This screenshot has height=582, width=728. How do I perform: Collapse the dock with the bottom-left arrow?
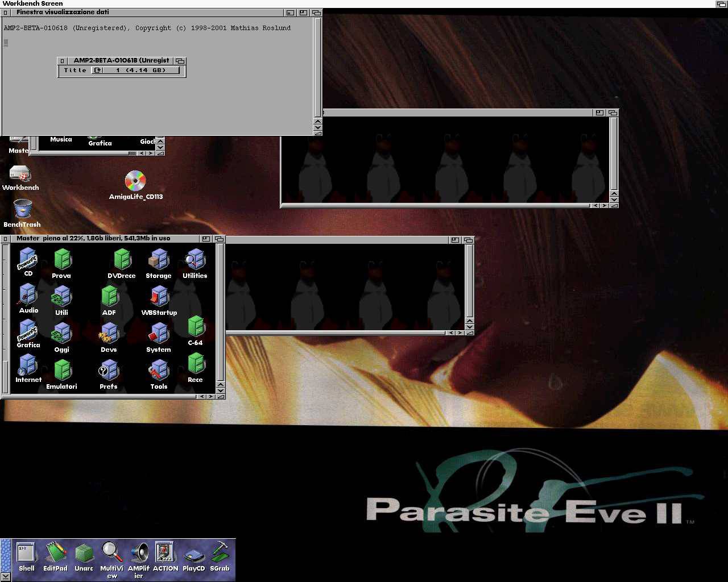coord(5,576)
